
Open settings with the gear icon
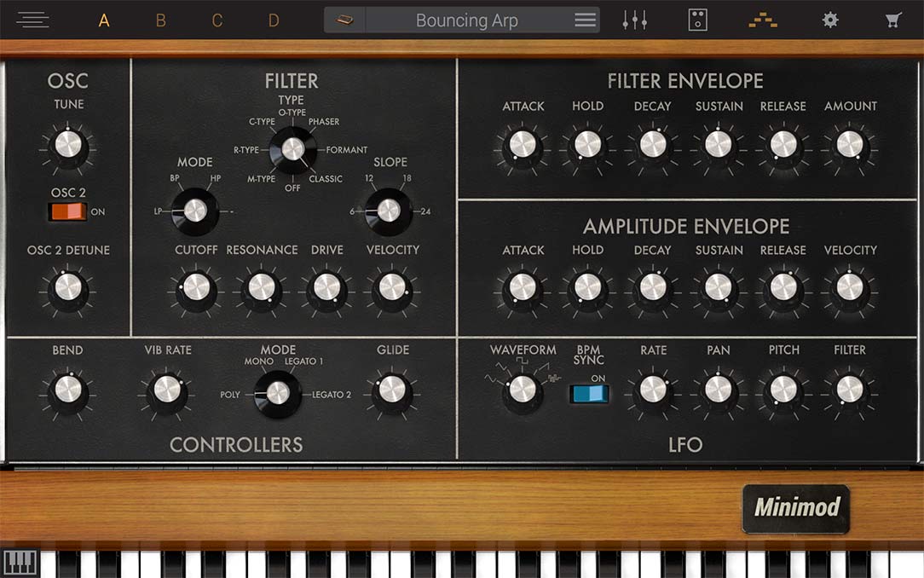click(x=829, y=20)
